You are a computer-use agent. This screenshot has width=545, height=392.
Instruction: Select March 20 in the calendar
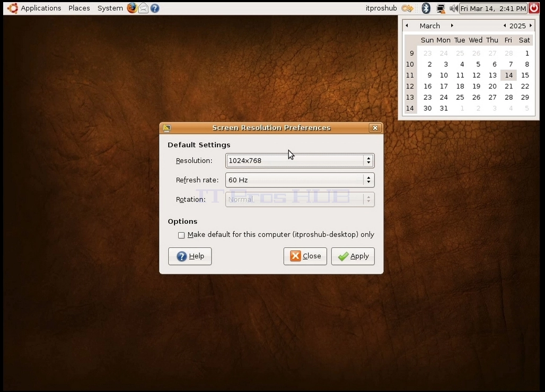click(x=492, y=86)
